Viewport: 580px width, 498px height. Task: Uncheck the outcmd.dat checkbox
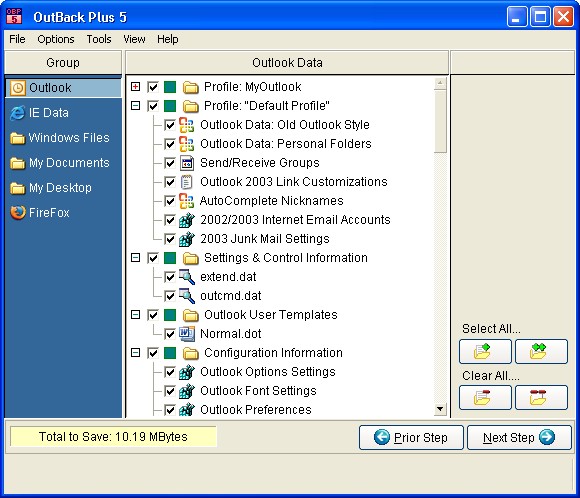[x=170, y=296]
